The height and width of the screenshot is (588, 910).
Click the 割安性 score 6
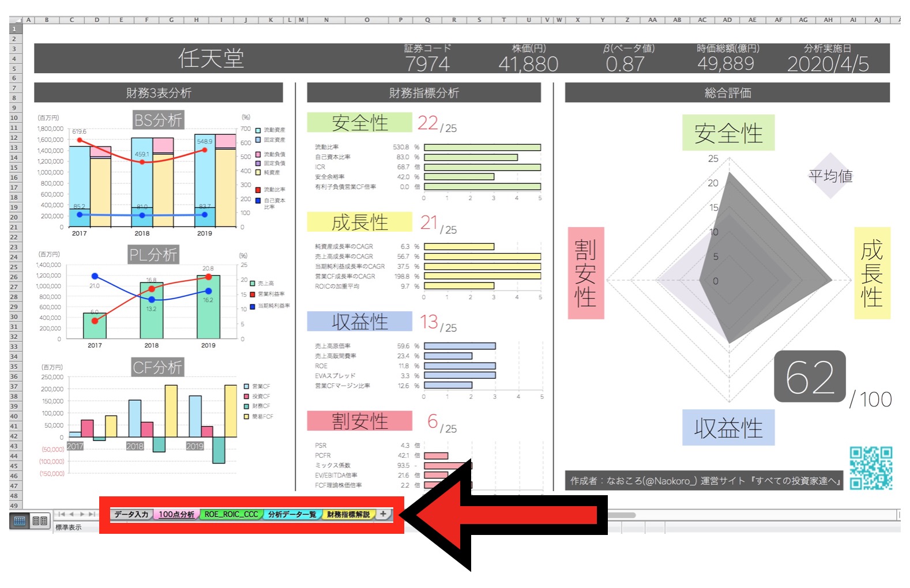433,421
